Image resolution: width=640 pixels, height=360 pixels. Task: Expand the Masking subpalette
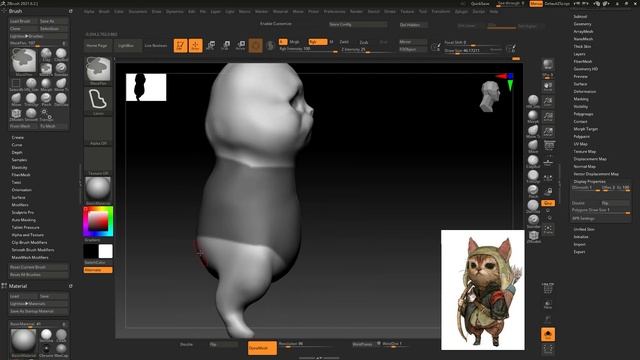tap(581, 99)
